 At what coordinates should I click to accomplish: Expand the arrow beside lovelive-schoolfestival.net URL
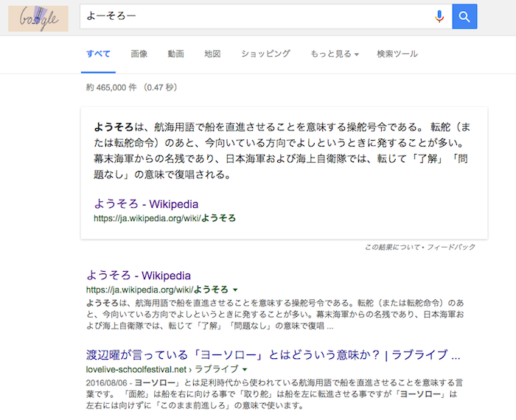(x=245, y=369)
